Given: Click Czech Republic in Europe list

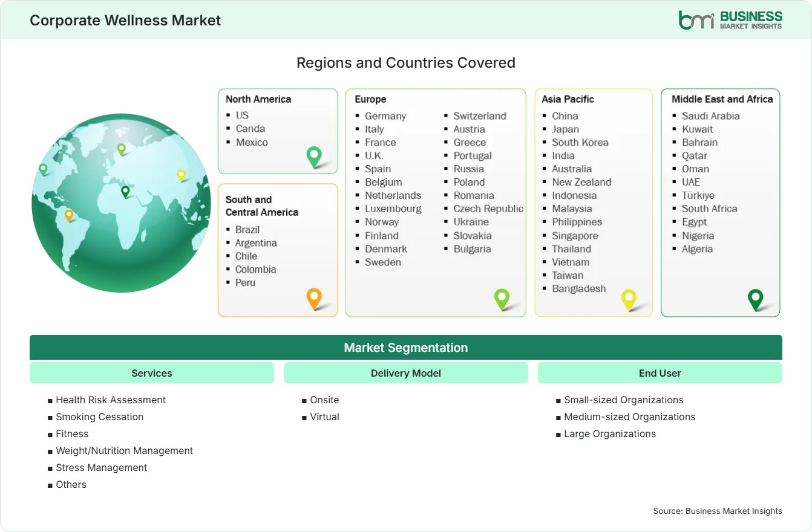Looking at the screenshot, I should [488, 209].
